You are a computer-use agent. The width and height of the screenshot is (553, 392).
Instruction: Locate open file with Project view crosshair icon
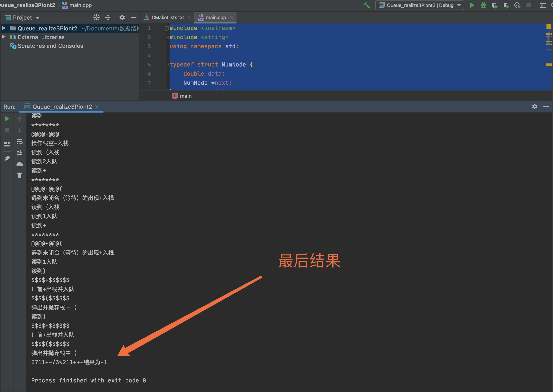(97, 17)
